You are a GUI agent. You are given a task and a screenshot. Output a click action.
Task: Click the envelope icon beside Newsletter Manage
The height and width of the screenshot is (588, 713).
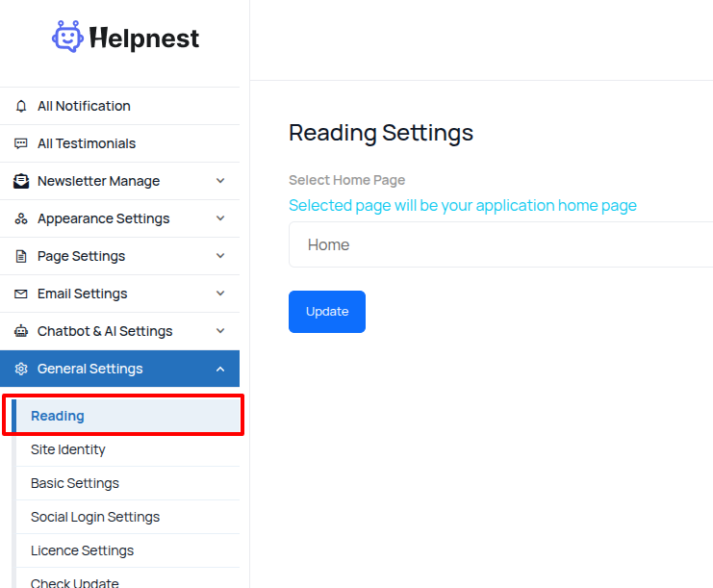point(21,181)
